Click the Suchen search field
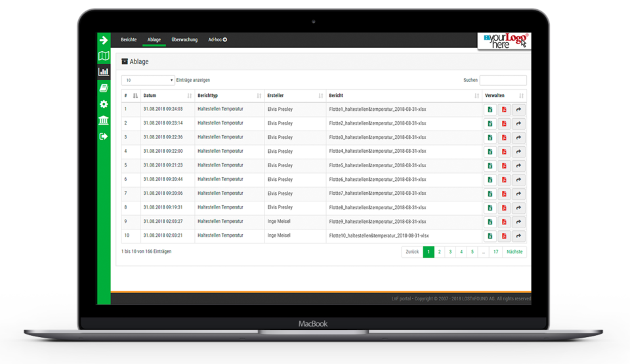The height and width of the screenshot is (364, 630). pos(503,80)
